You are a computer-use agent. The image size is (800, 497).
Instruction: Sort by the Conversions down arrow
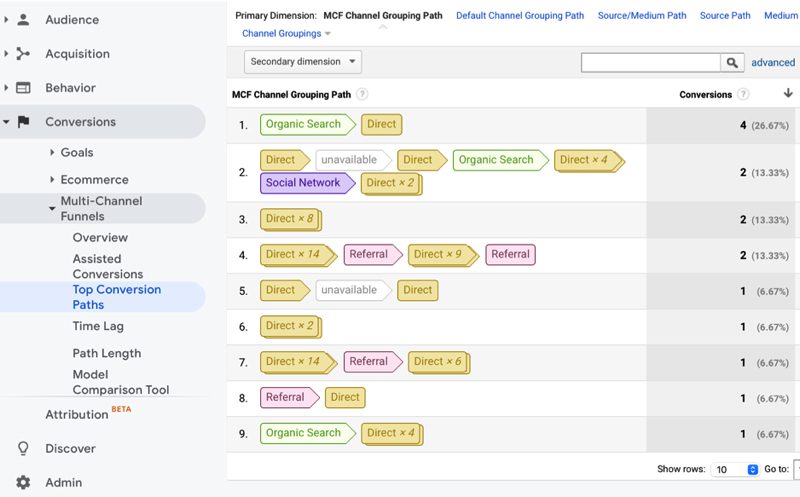point(788,93)
